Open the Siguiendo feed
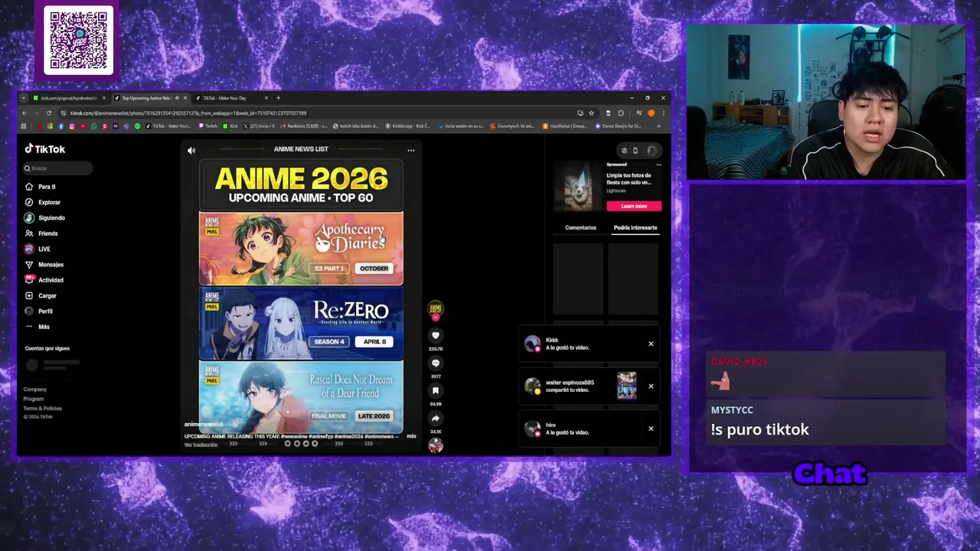980x551 pixels. [45, 218]
